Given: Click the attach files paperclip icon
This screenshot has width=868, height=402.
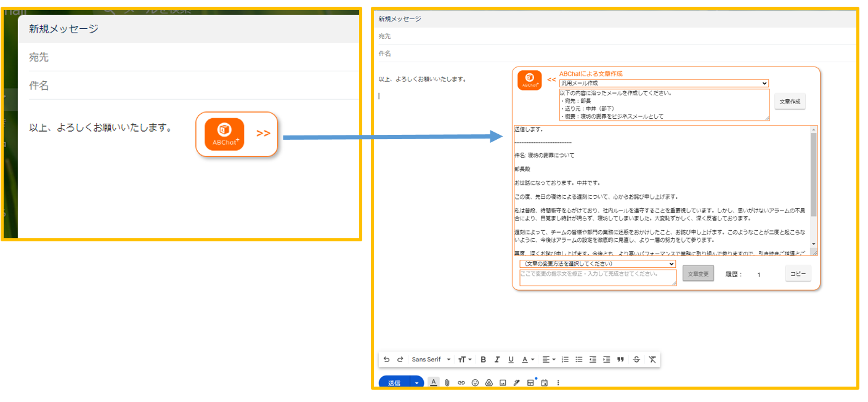Looking at the screenshot, I should [447, 382].
